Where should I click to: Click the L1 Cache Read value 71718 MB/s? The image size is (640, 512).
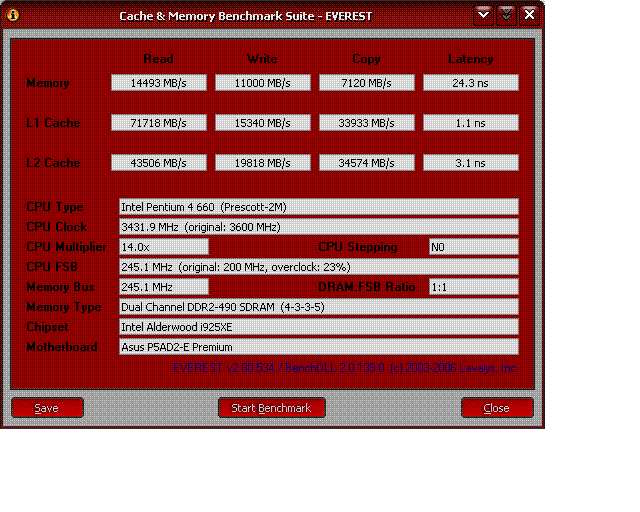pos(159,123)
